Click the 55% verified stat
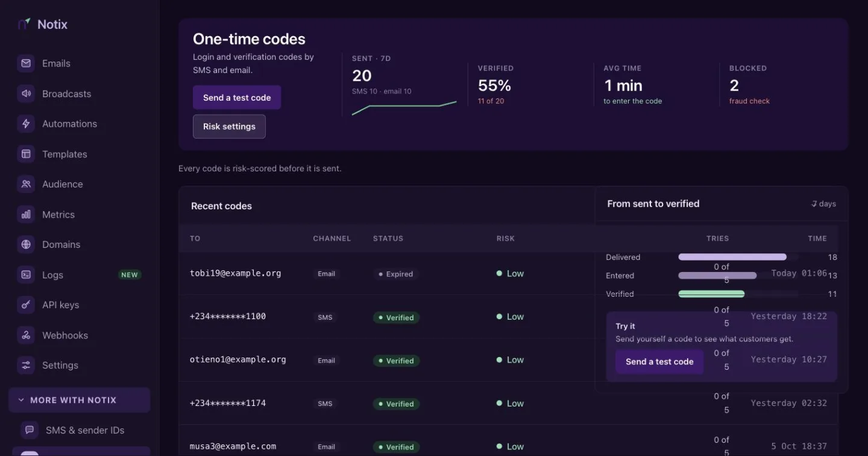Image resolution: width=868 pixels, height=456 pixels. click(x=495, y=86)
